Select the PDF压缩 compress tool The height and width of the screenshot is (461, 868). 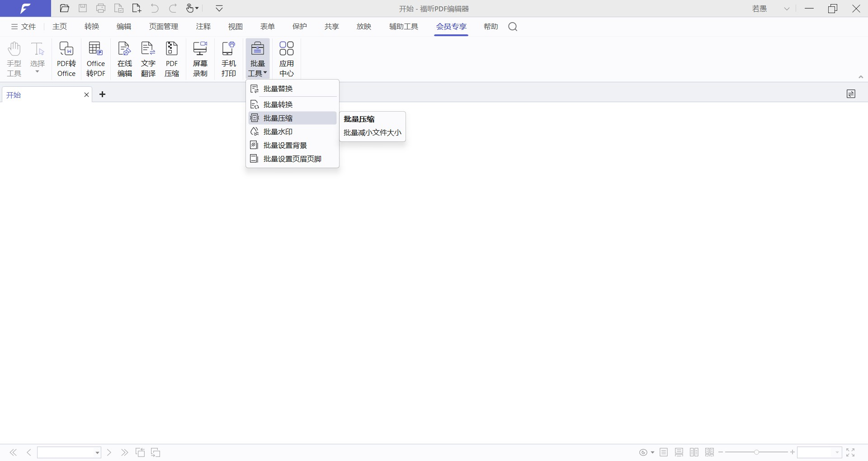(172, 59)
